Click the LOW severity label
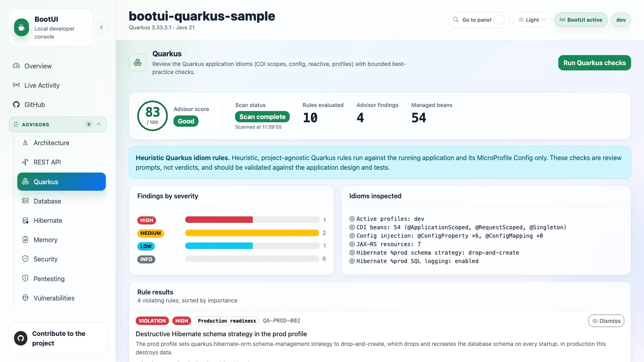The height and width of the screenshot is (362, 644). point(146,246)
